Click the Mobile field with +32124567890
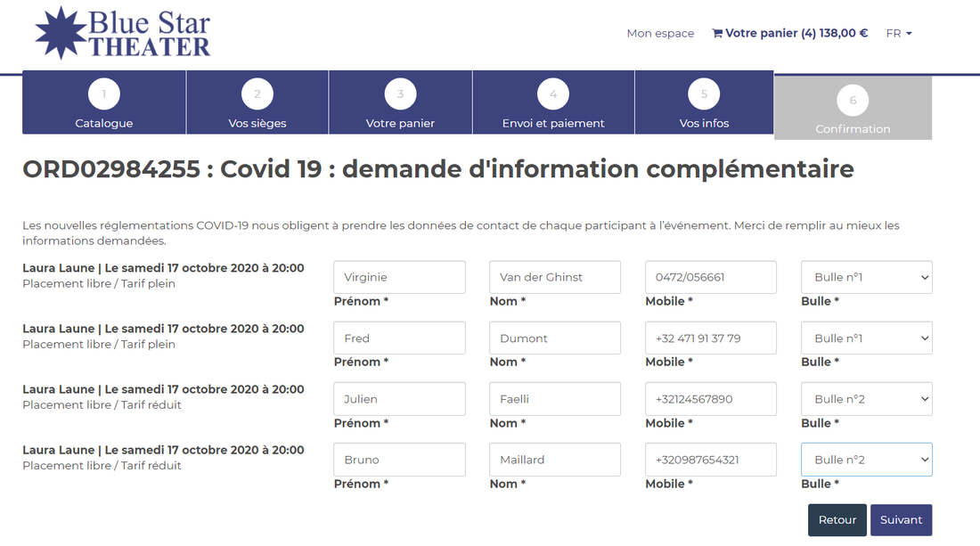This screenshot has width=980, height=546. tap(710, 399)
